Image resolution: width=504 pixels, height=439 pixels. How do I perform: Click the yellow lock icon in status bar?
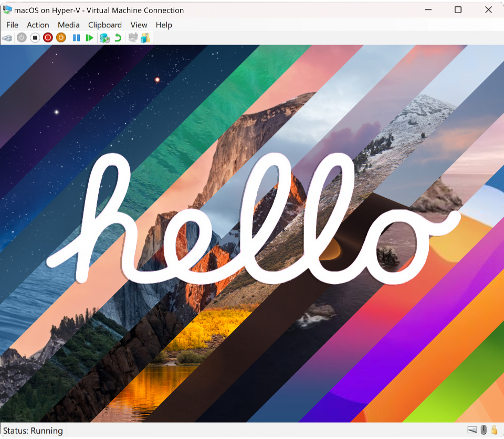coord(495,430)
